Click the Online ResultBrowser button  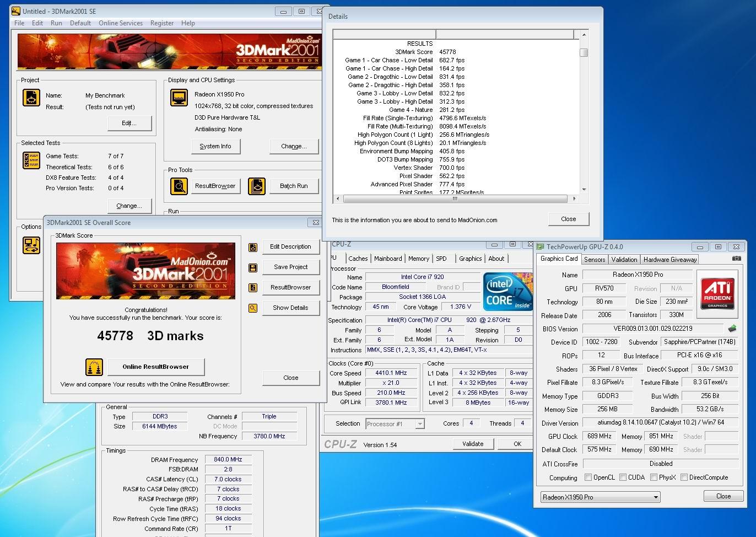[x=156, y=367]
